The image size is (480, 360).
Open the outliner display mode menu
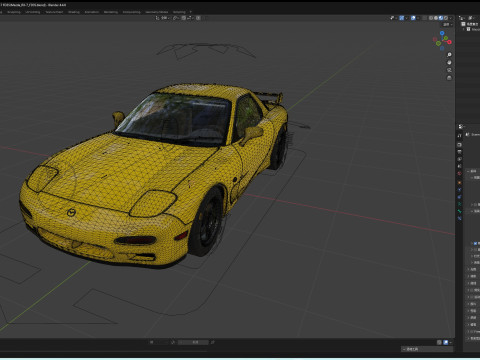click(x=462, y=18)
